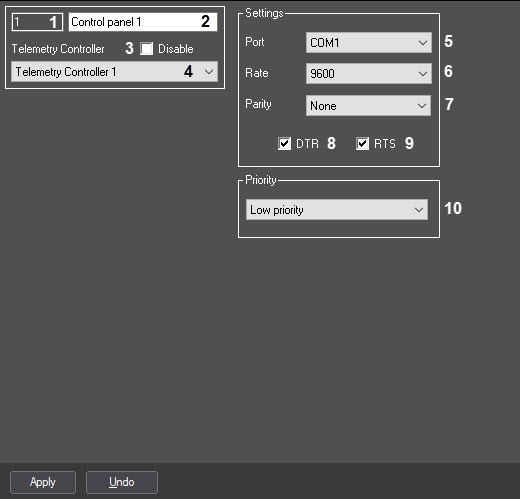Click the Rate dropdown arrow chevron

[x=423, y=73]
